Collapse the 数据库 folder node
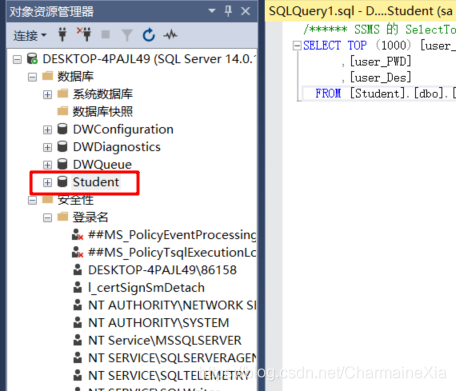Screen dimensions: 456x391 (x=32, y=77)
